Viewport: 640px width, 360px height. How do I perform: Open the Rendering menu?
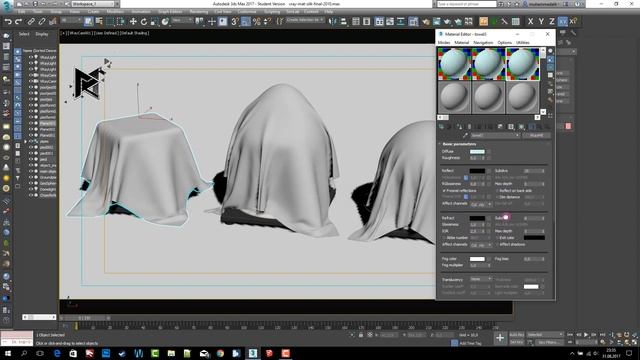click(x=199, y=12)
